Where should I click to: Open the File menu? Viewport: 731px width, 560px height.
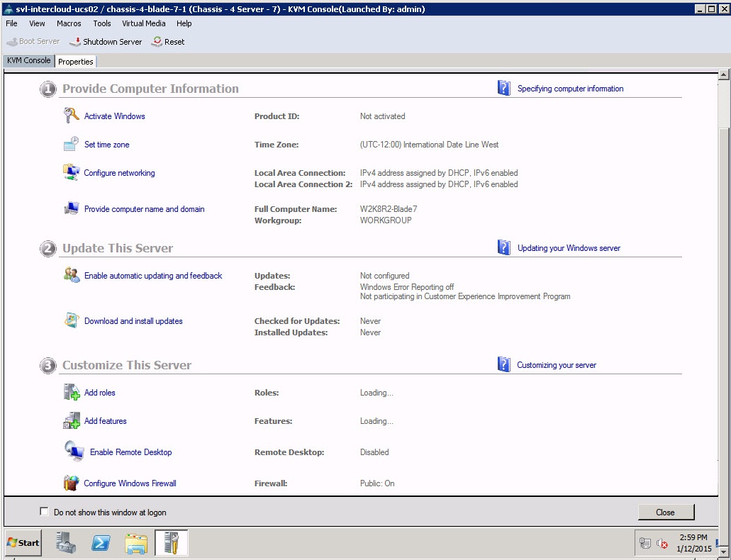point(11,23)
